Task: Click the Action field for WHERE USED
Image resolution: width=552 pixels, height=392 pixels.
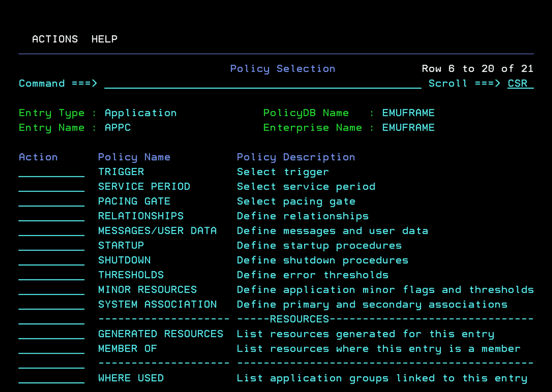Action: tap(51, 378)
